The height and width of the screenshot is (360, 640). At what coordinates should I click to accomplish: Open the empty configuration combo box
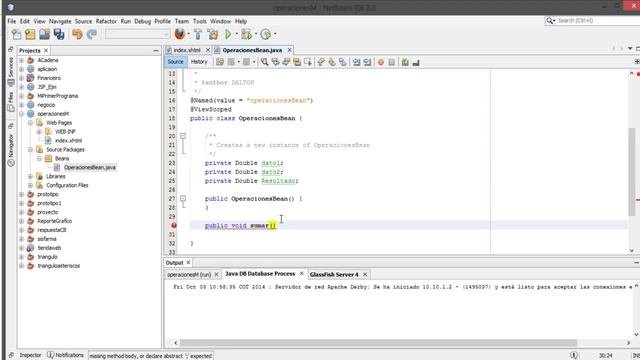(138, 34)
